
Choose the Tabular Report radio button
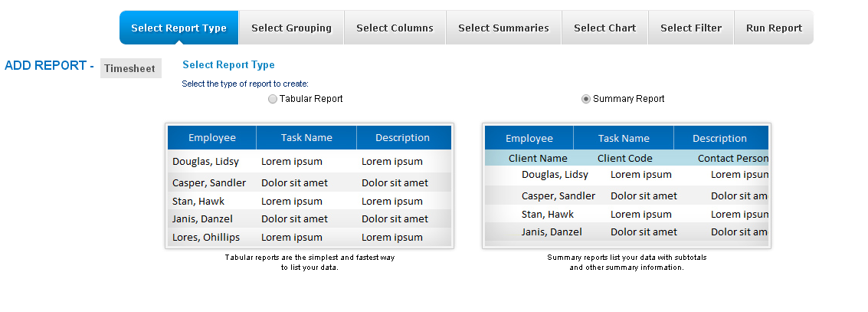coord(273,99)
